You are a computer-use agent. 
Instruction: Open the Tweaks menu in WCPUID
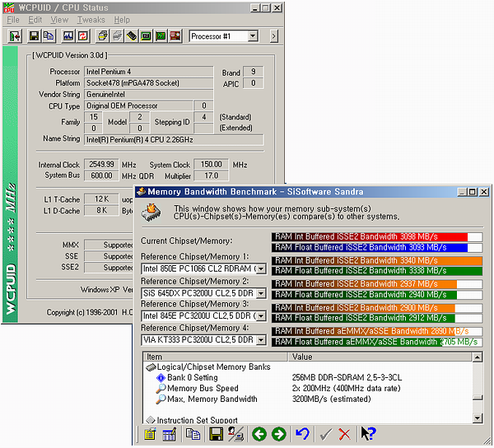[x=91, y=20]
